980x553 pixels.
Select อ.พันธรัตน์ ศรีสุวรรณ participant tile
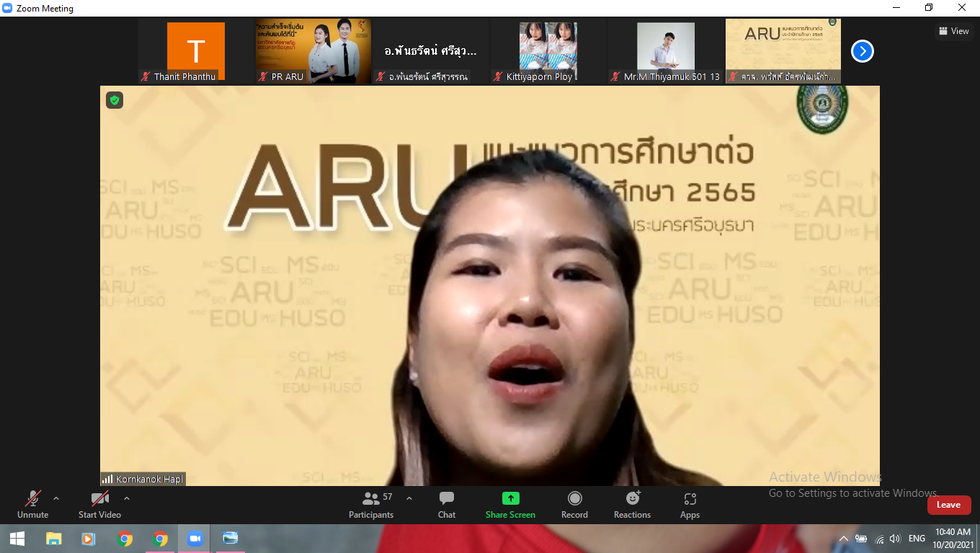(431, 51)
